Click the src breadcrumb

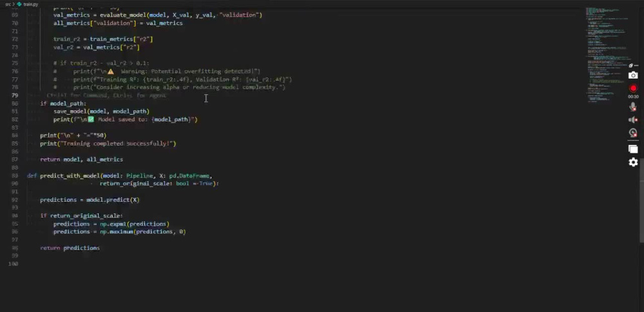pyautogui.click(x=8, y=4)
